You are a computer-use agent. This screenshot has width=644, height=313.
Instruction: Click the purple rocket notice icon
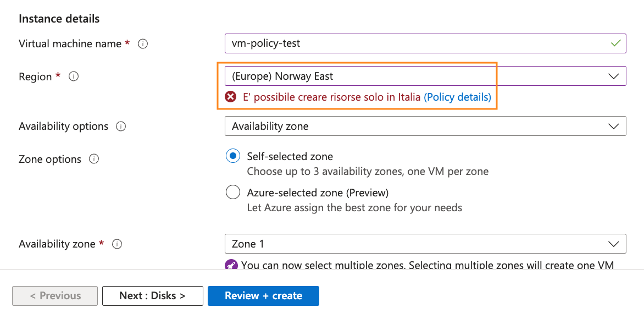coord(231,265)
